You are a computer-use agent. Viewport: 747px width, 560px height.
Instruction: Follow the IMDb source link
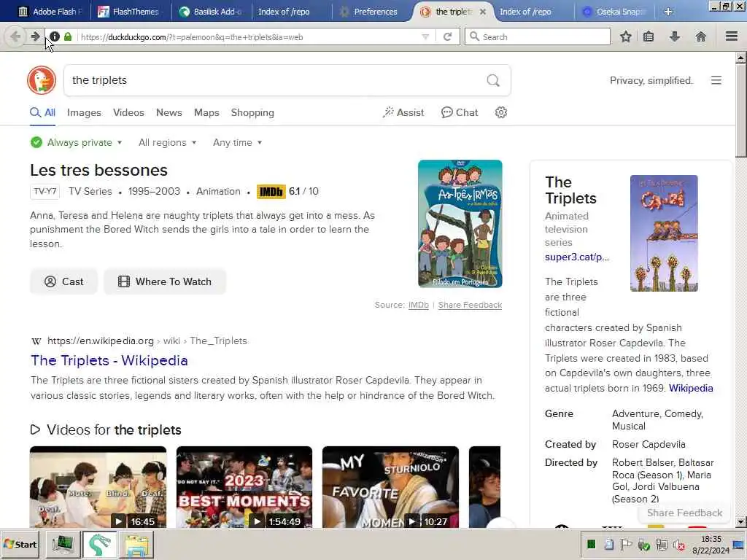pyautogui.click(x=418, y=305)
